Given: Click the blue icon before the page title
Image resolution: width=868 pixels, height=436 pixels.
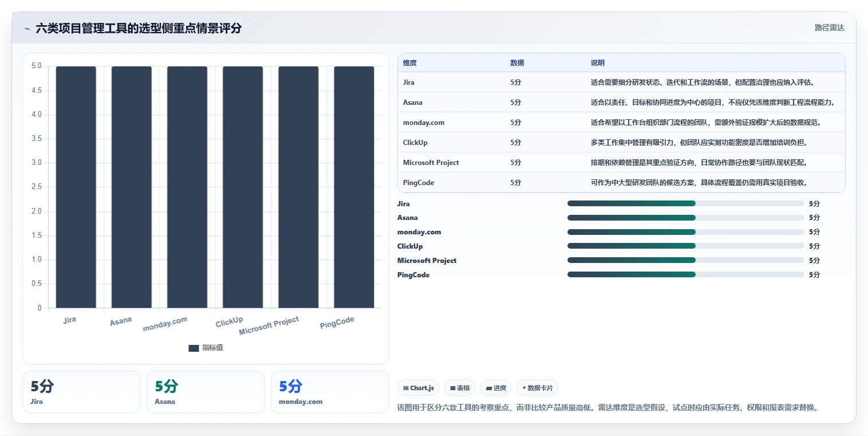Looking at the screenshot, I should pos(27,29).
